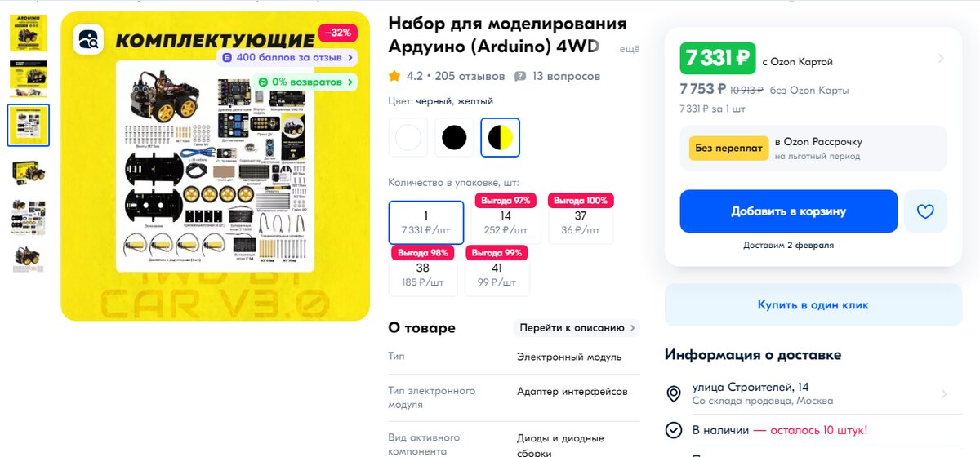Expand delivery address улица Строителей chevron
The image size is (980, 457).
(944, 394)
